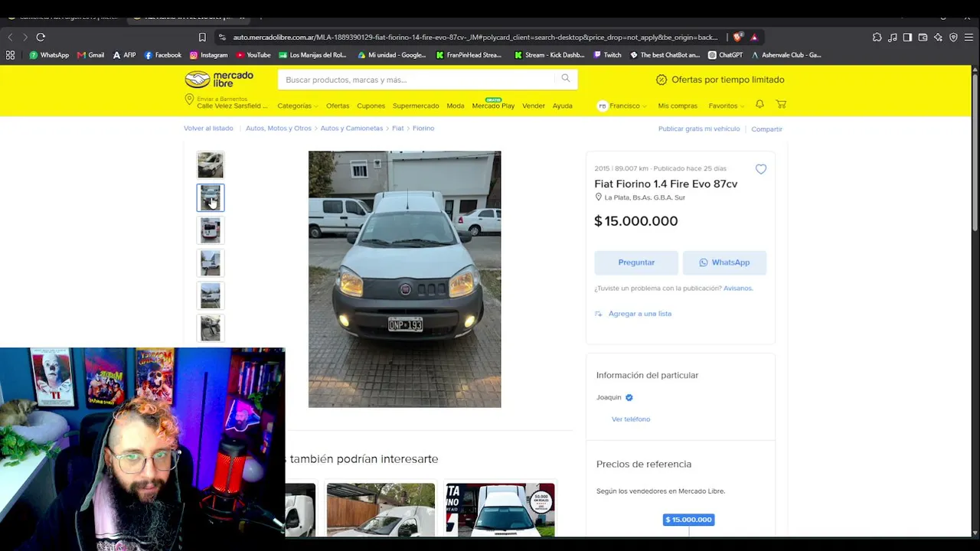Open the Cupones menu item

tap(371, 106)
